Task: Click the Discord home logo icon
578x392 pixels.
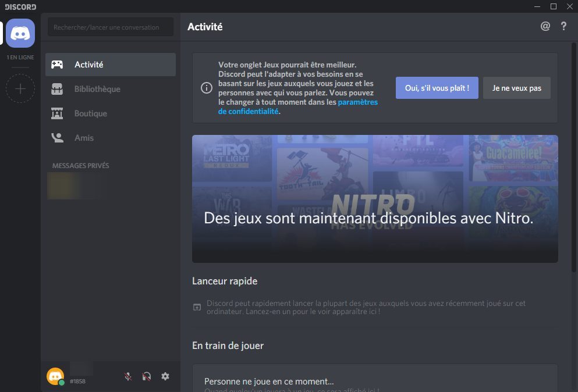Action: click(20, 33)
